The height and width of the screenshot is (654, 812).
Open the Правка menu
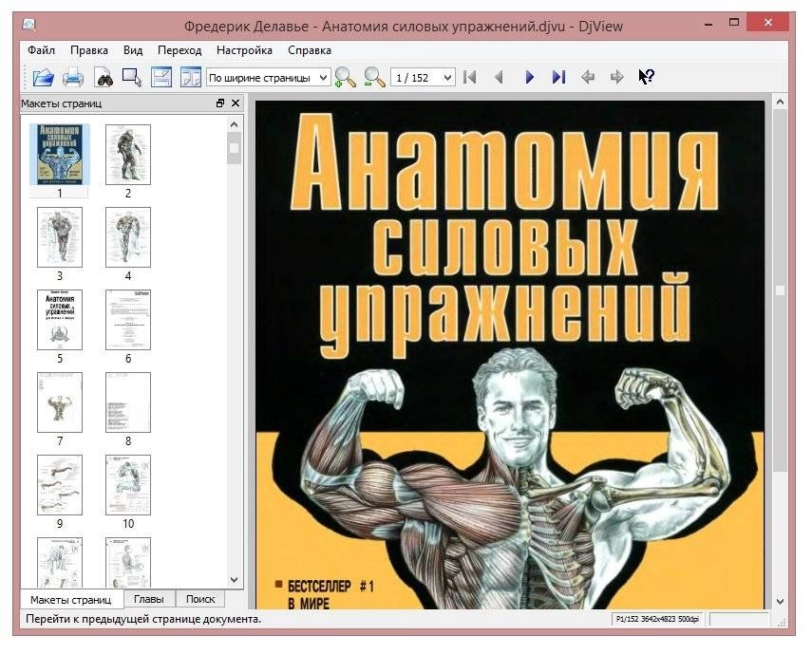(89, 50)
